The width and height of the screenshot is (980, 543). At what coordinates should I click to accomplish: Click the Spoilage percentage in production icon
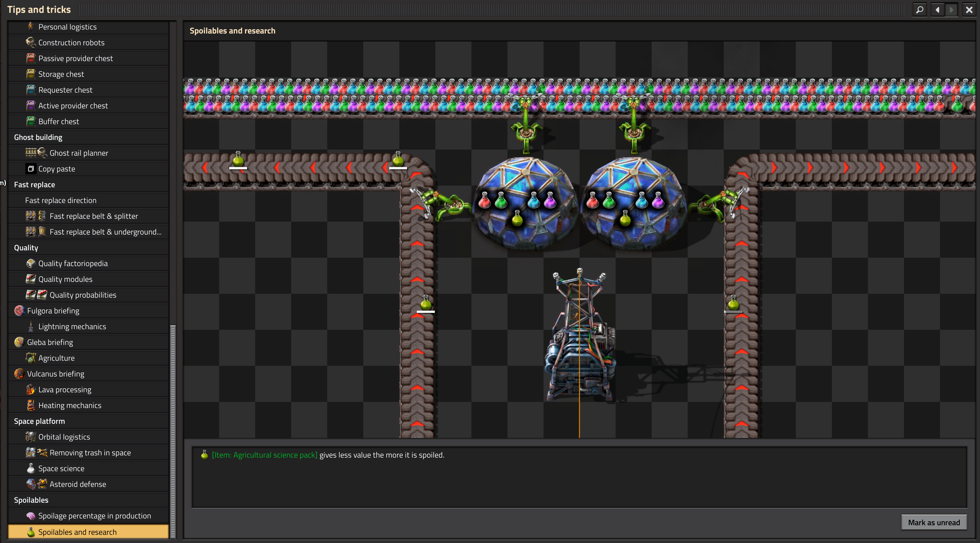coord(31,516)
